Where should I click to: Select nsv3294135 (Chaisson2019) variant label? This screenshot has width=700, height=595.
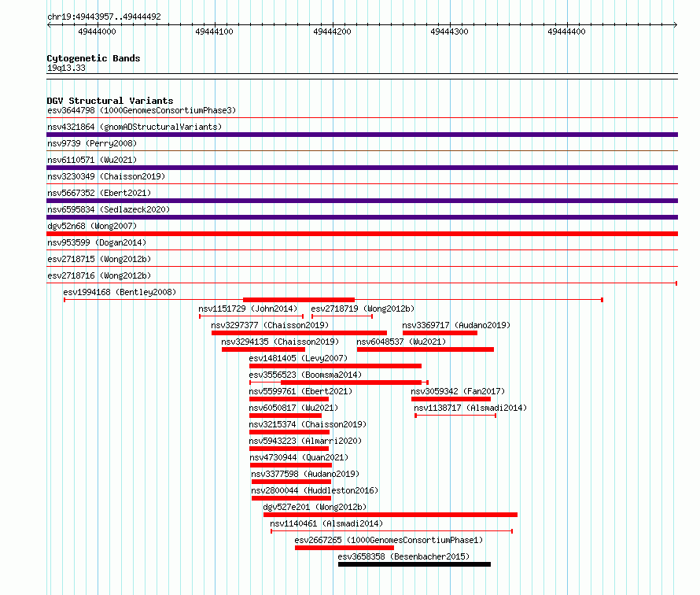tap(280, 342)
